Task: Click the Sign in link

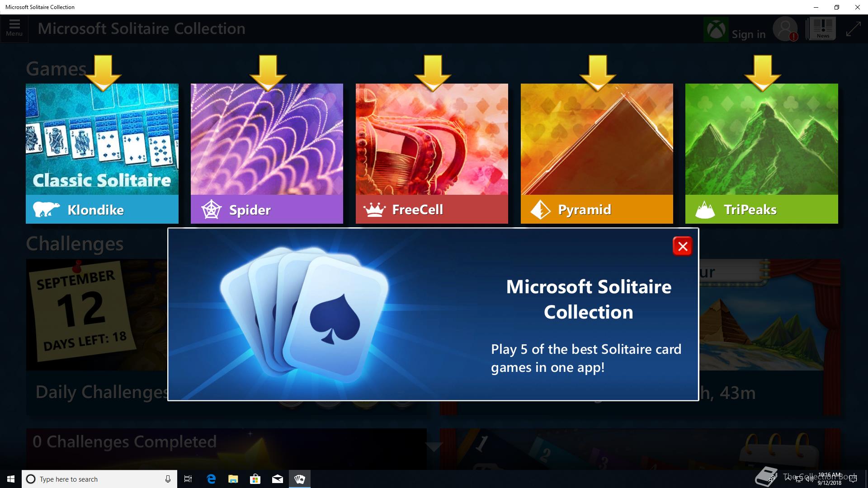Action: [x=748, y=34]
